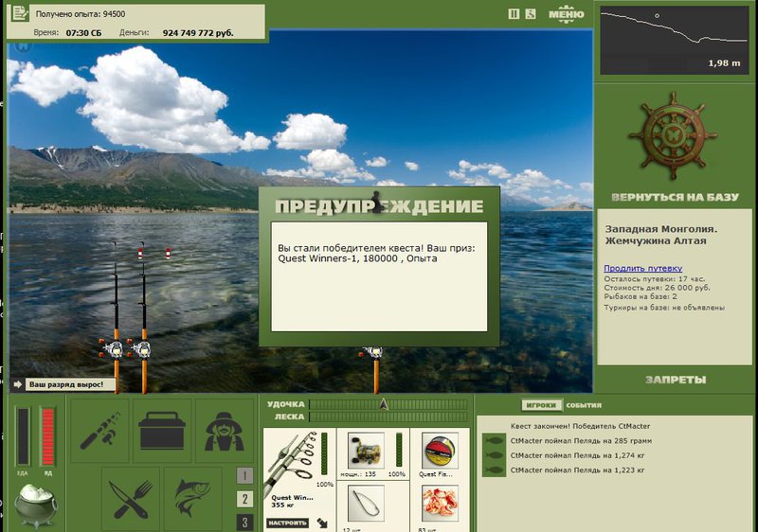Select the reel thumbnail with мощн.: 135
The width and height of the screenshot is (758, 532).
366,451
